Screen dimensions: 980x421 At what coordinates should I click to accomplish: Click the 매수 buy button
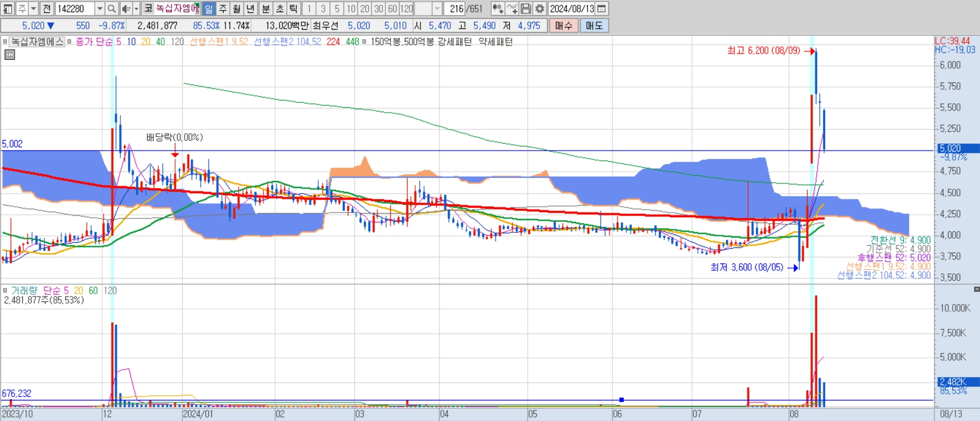564,26
